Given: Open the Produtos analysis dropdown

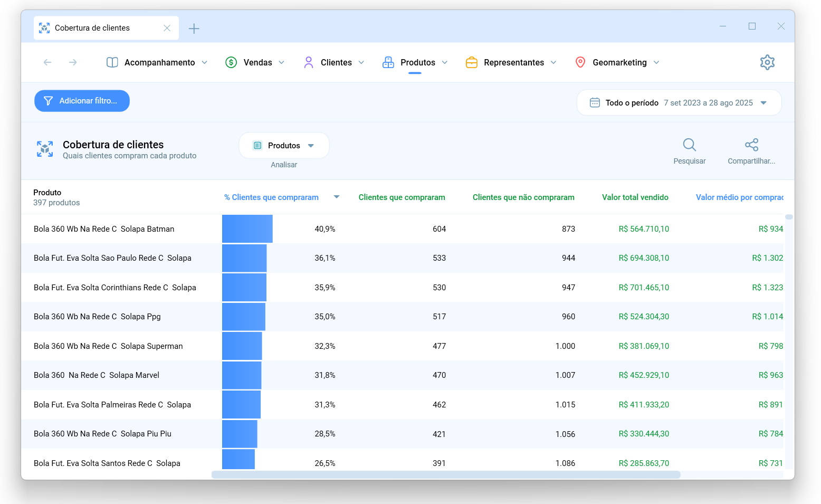Looking at the screenshot, I should [x=284, y=146].
